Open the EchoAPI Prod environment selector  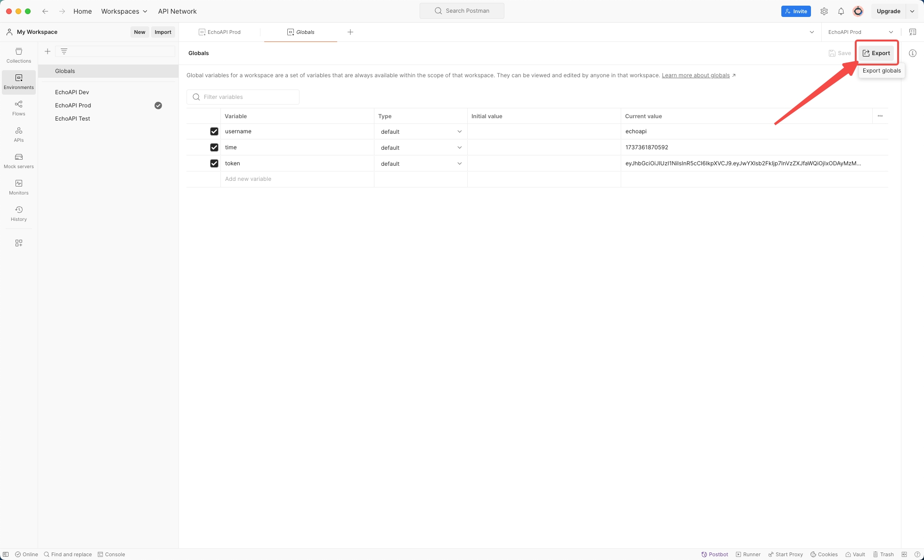coord(861,32)
